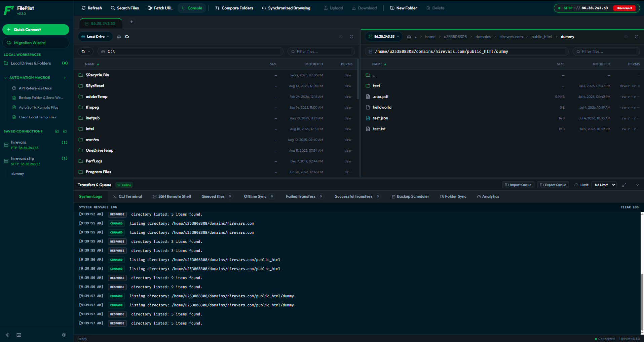The image size is (644, 342).
Task: Open the Backup Scheduler tab
Action: (x=410, y=196)
